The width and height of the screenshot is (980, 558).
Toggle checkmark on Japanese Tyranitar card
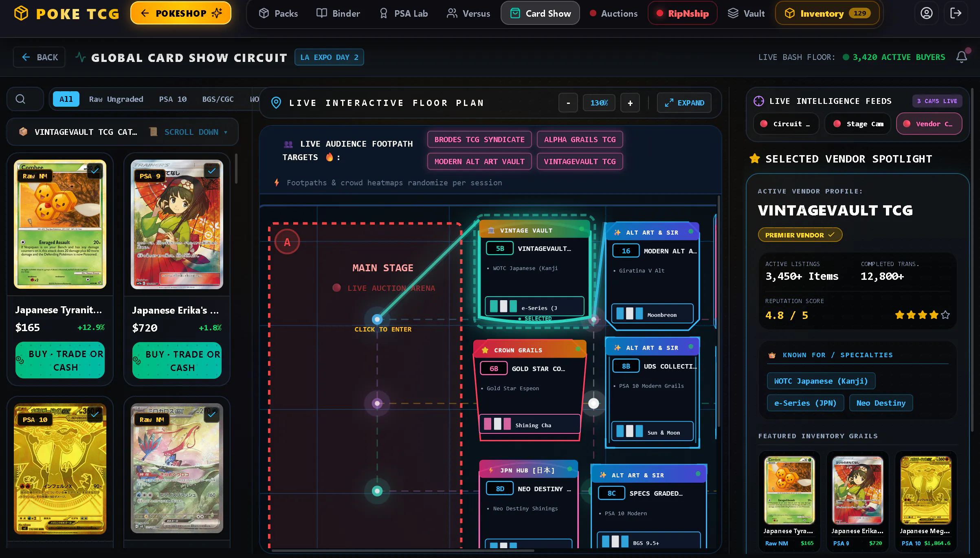tap(95, 171)
